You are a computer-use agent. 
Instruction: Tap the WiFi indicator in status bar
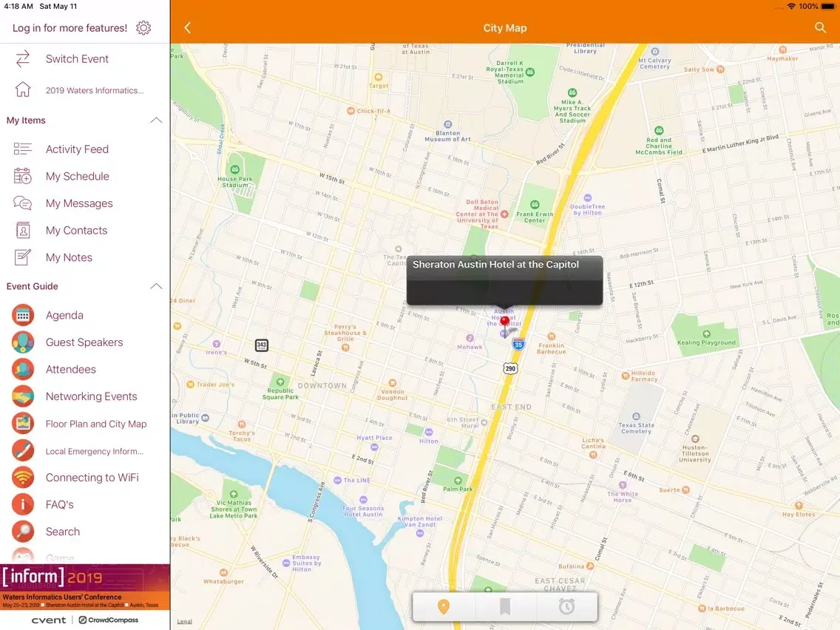[x=791, y=7]
